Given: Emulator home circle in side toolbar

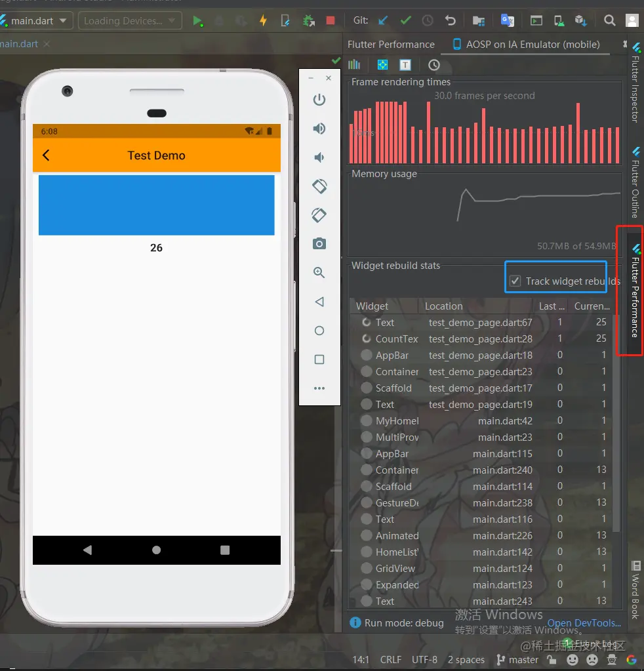Looking at the screenshot, I should (x=319, y=331).
